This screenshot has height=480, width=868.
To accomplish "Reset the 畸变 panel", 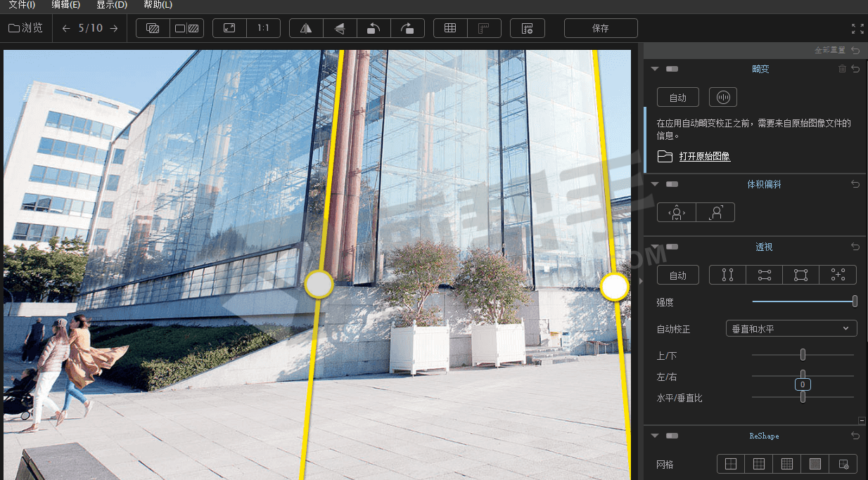I will [855, 69].
